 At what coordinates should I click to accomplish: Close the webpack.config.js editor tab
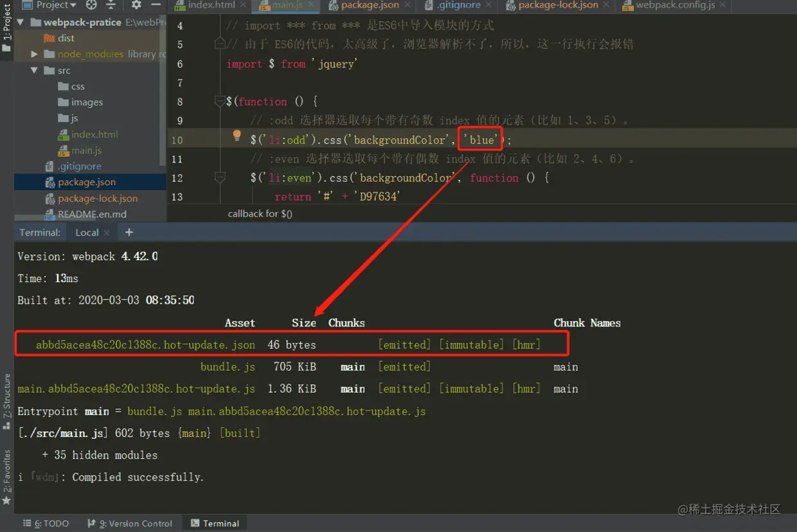(x=723, y=5)
